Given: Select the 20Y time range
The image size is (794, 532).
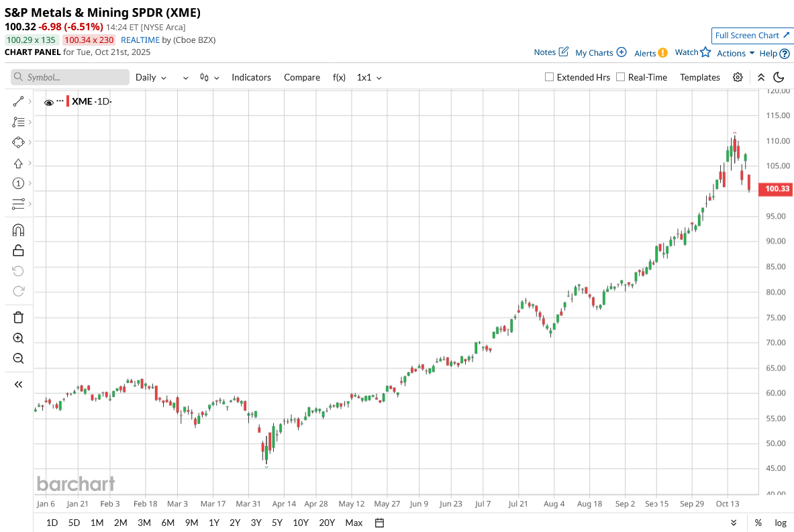Looking at the screenshot, I should (327, 523).
